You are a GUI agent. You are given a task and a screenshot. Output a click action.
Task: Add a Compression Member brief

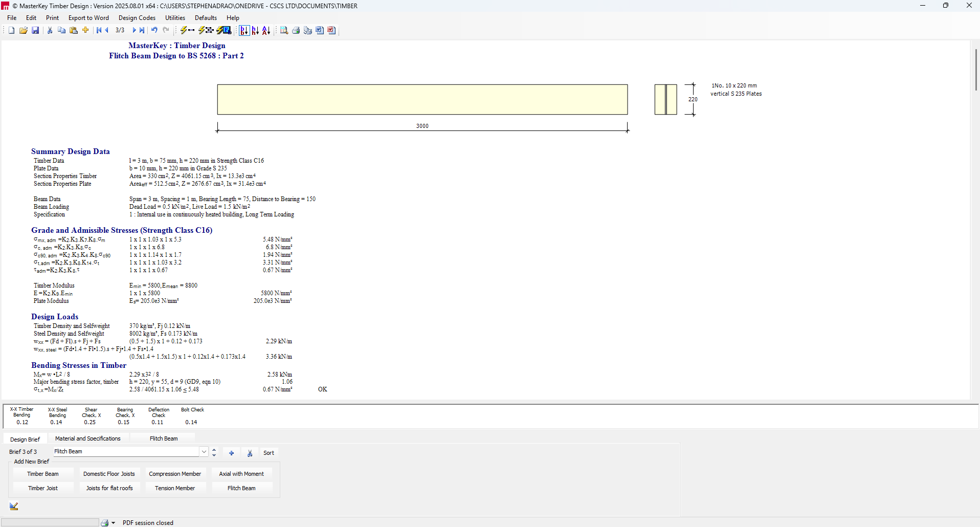coord(175,474)
